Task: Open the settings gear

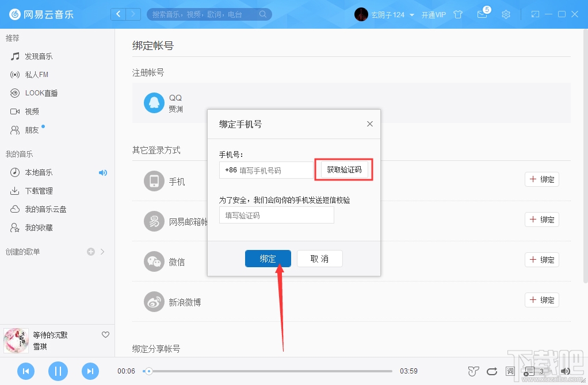Action: tap(506, 14)
